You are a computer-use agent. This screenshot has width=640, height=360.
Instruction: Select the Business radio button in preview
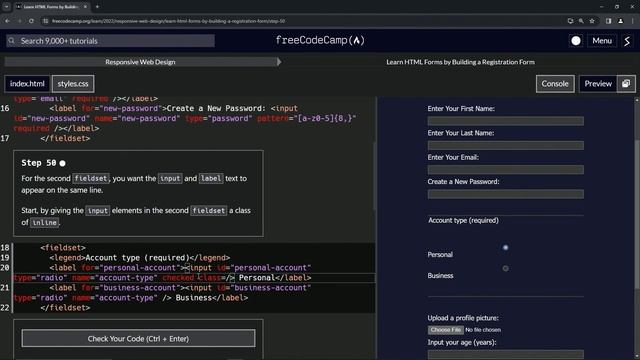505,269
